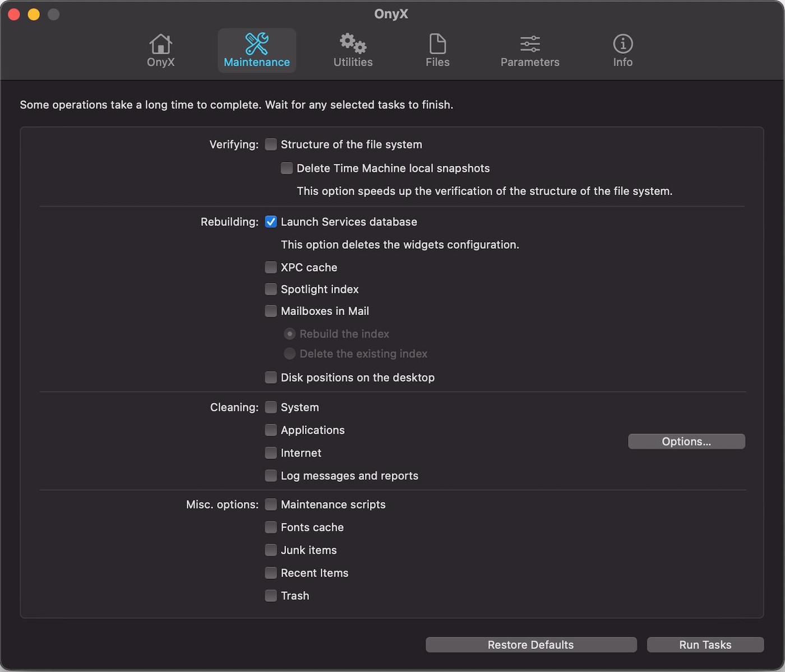785x672 pixels.
Task: Enable the Recent Items checkbox
Action: pos(271,573)
